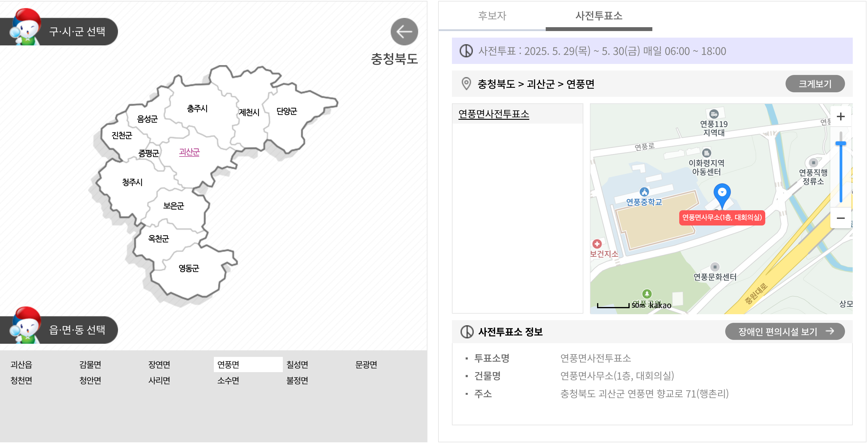
Task: Select 진천군 on the province map
Action: click(122, 135)
